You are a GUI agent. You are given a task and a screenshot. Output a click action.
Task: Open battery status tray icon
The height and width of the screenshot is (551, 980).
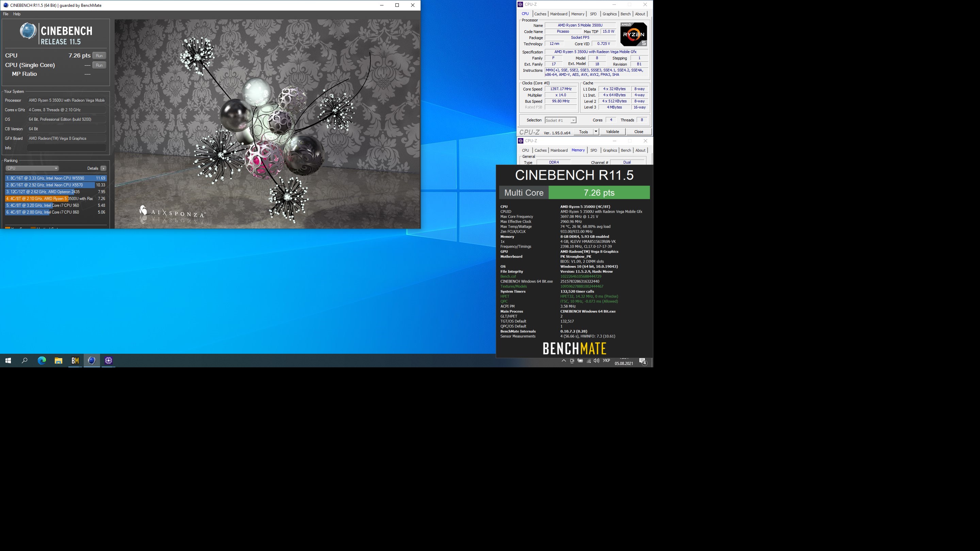tap(580, 361)
